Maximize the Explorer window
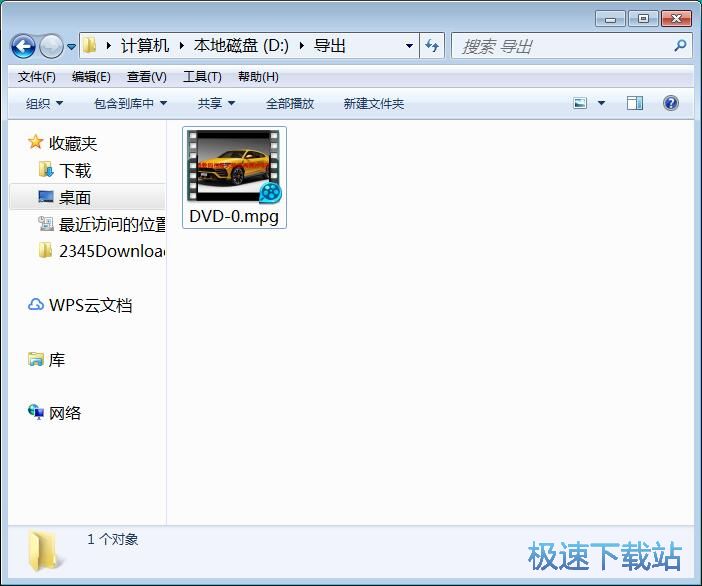 point(643,19)
